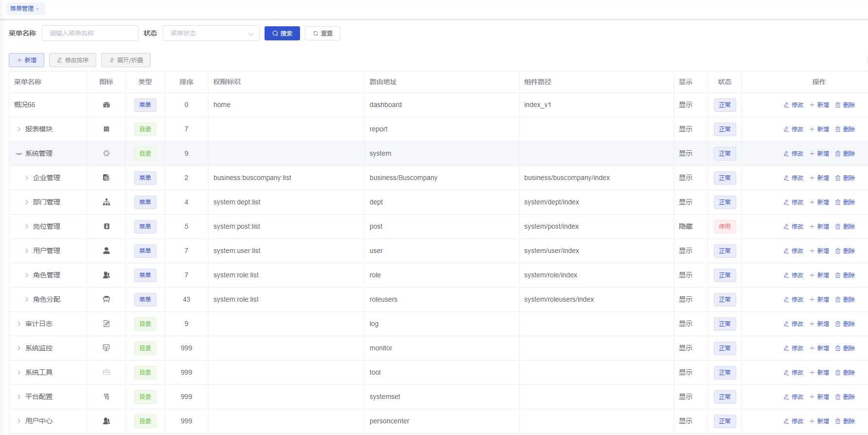Screen dimensions: 868x435
Task: Click 修改 in the 岗位管理 row
Action: coord(794,226)
